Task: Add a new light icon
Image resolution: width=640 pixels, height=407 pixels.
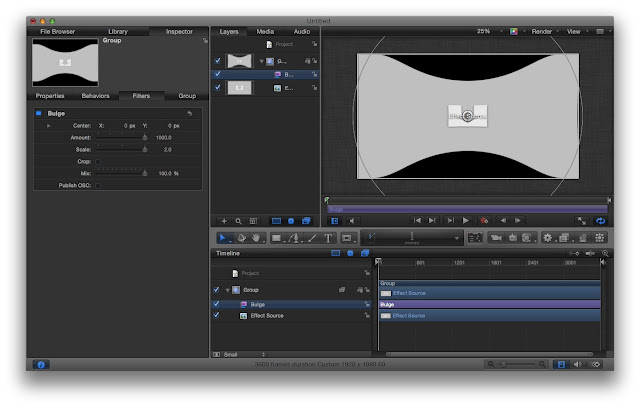Action: pos(513,238)
